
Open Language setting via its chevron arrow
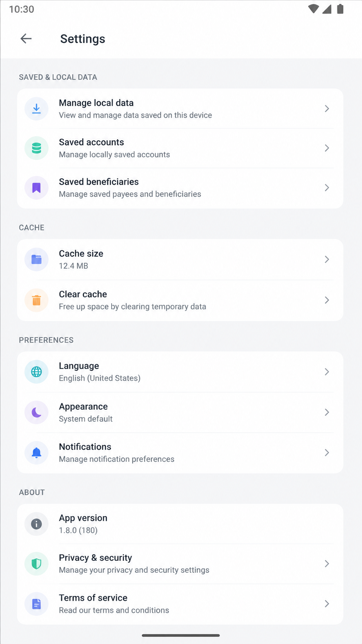tap(327, 372)
